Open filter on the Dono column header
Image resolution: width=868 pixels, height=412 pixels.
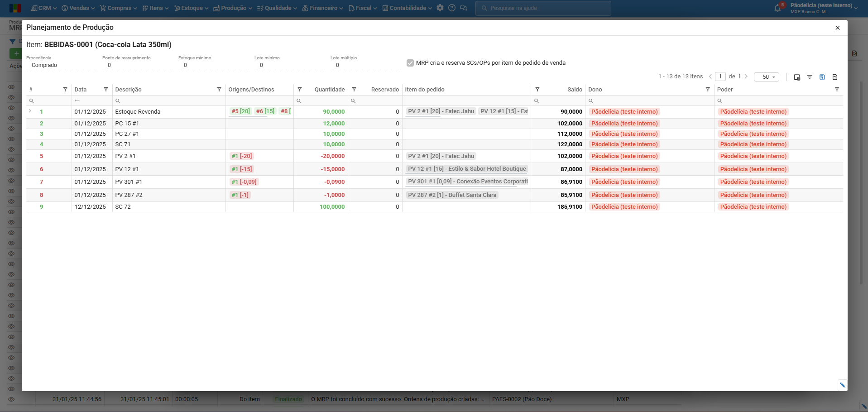pos(708,90)
